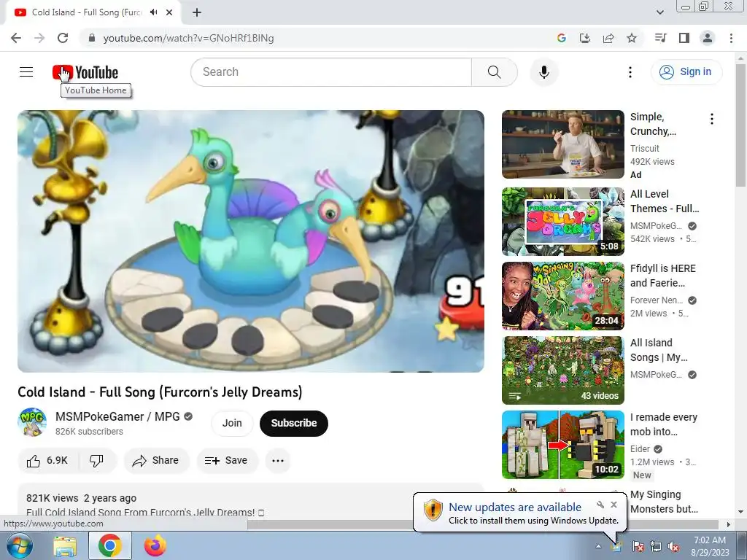Open MSMPokeGamer channel avatar
Viewport: 747px width, 560px height.
coord(32,422)
